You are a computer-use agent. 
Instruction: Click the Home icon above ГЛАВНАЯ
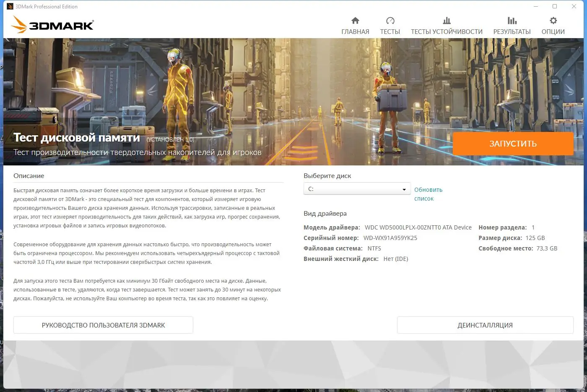pos(355,20)
